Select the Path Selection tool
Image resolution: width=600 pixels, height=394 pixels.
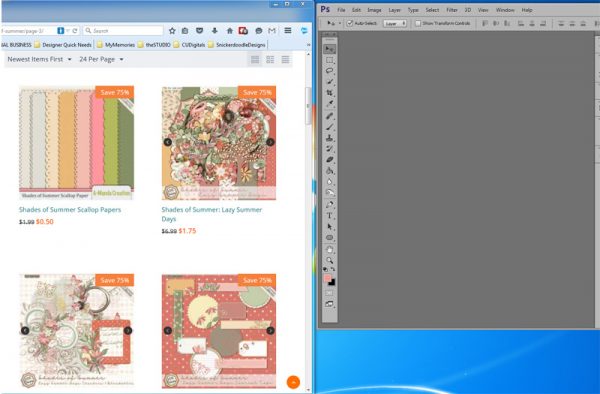329,227
